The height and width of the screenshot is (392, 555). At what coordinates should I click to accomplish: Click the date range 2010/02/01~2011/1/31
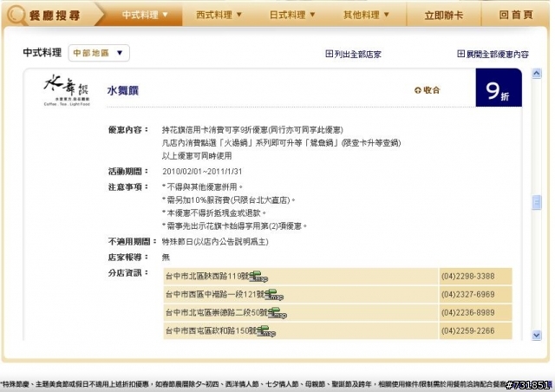[202, 172]
